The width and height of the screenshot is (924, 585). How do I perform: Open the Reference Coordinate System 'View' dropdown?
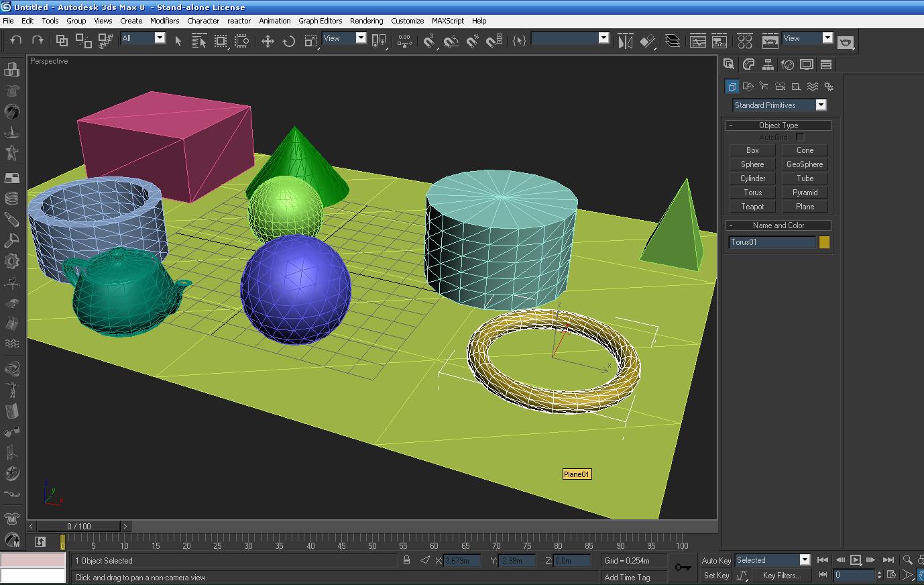344,38
